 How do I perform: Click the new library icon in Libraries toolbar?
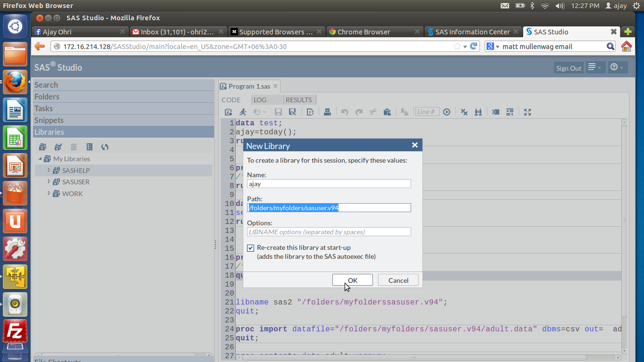(42, 147)
